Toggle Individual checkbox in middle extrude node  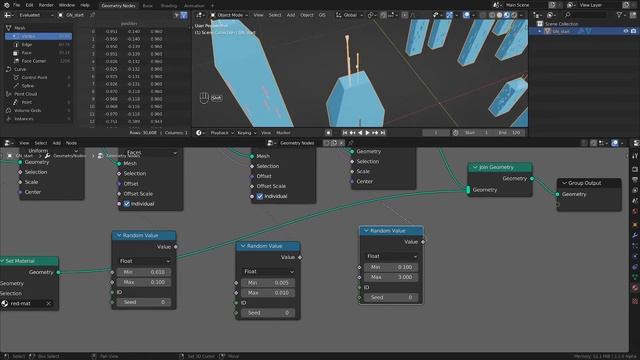coord(260,196)
